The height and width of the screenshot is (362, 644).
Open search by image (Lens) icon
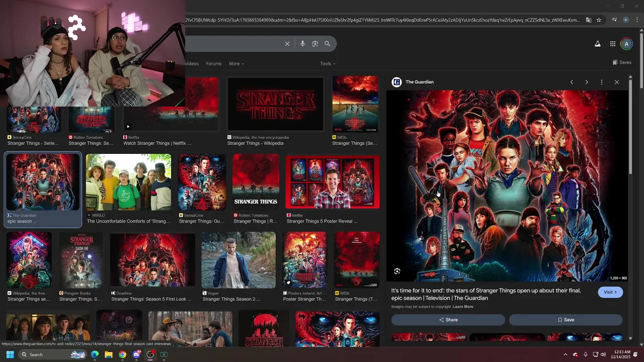click(x=315, y=44)
